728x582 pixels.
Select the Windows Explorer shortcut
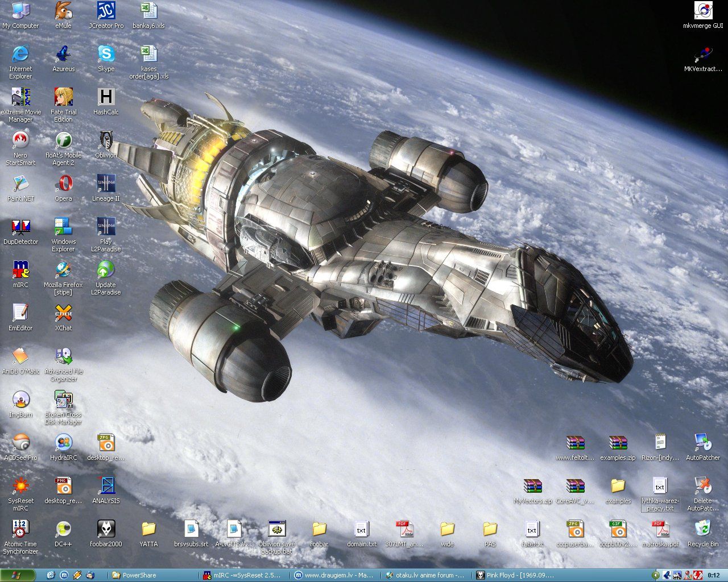[63, 235]
